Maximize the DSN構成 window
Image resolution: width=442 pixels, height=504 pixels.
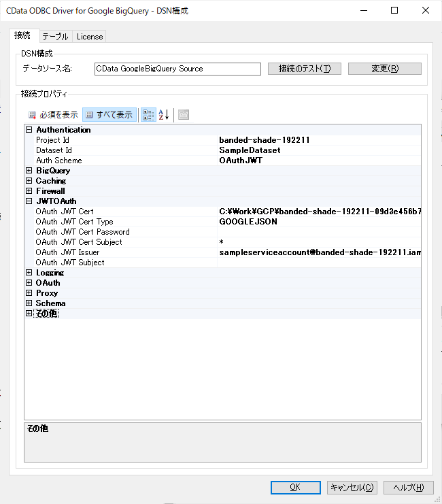[394, 11]
